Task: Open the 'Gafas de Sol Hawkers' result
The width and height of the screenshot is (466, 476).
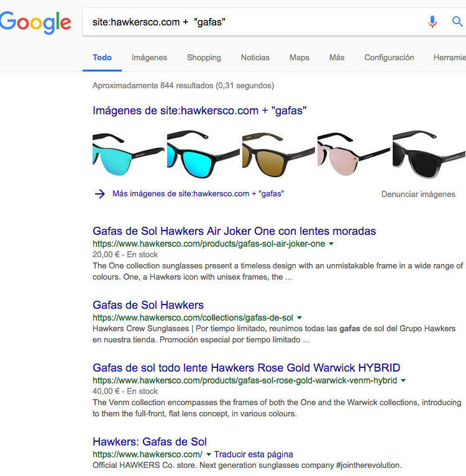Action: tap(148, 304)
